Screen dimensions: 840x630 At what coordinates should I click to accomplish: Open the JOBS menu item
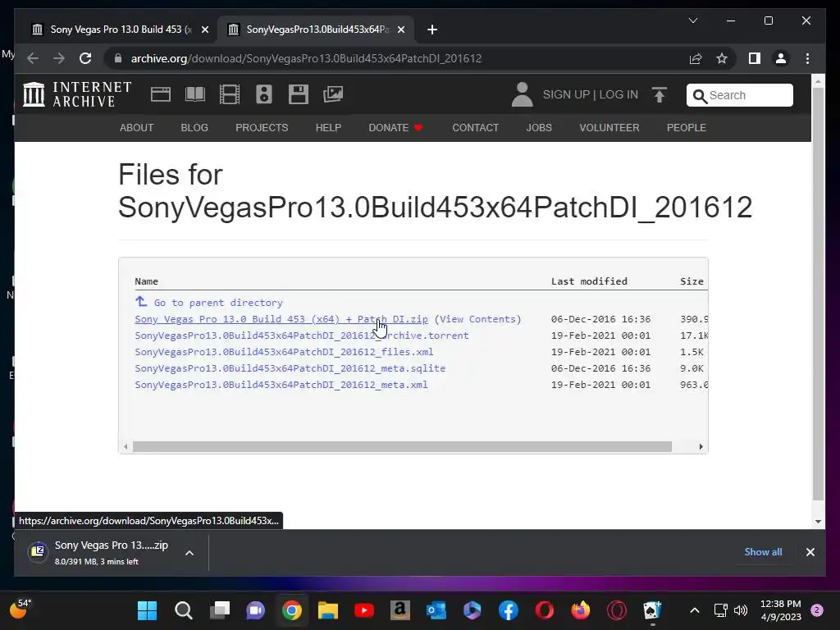tap(539, 127)
